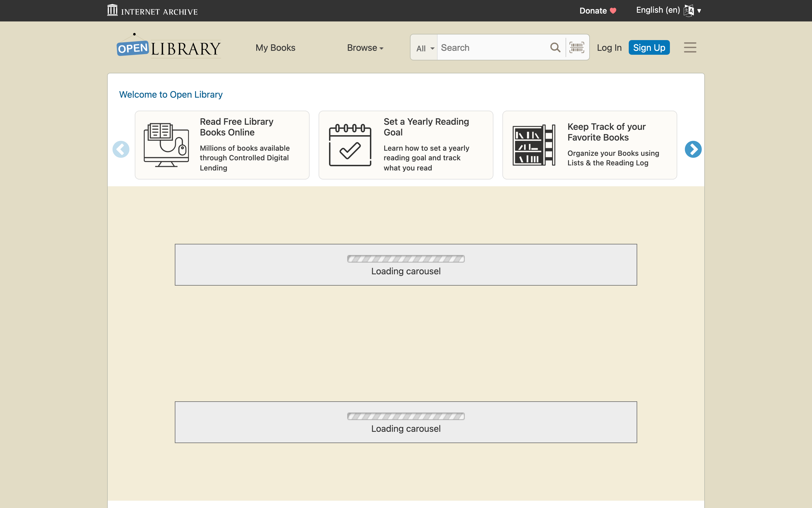The width and height of the screenshot is (812, 508).
Task: Open the English (en) language selector
Action: click(x=668, y=10)
